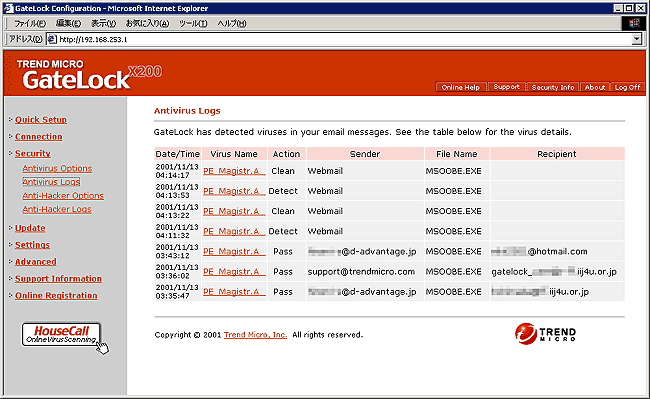Image resolution: width=650 pixels, height=399 pixels.
Task: Expand the Support Information arrow bullet
Action: coord(10,278)
